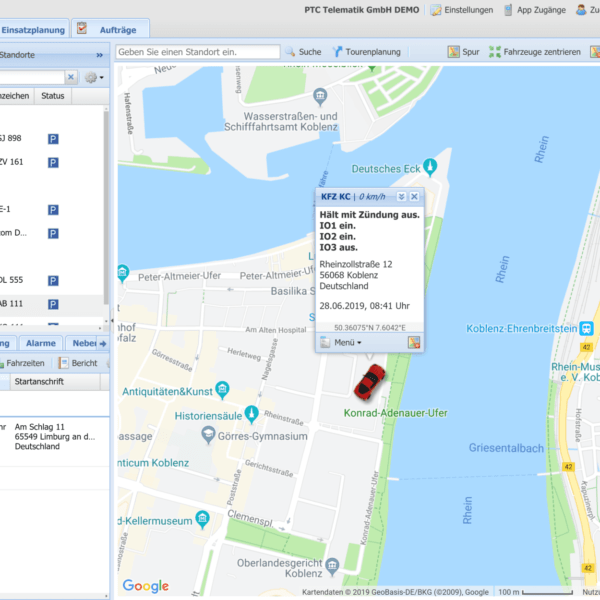Screen dimensions: 600x600
Task: Switch to the Alarme tab
Action: 41,343
